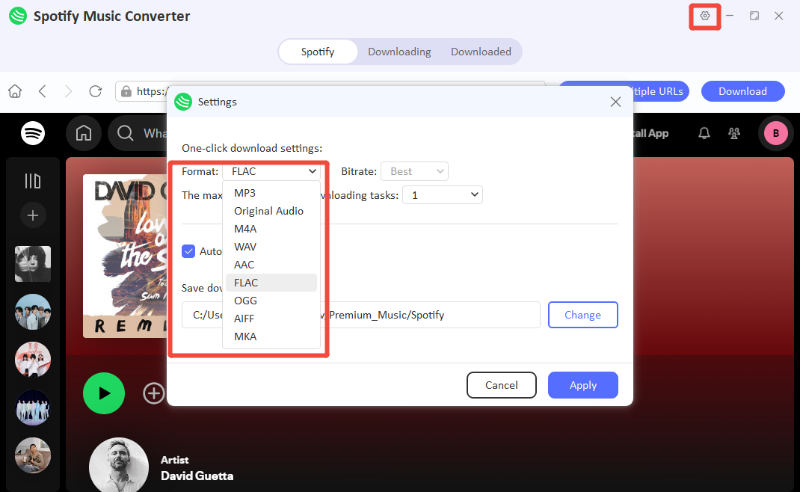The width and height of the screenshot is (800, 492).
Task: Go back with the left arrow
Action: pos(43,91)
